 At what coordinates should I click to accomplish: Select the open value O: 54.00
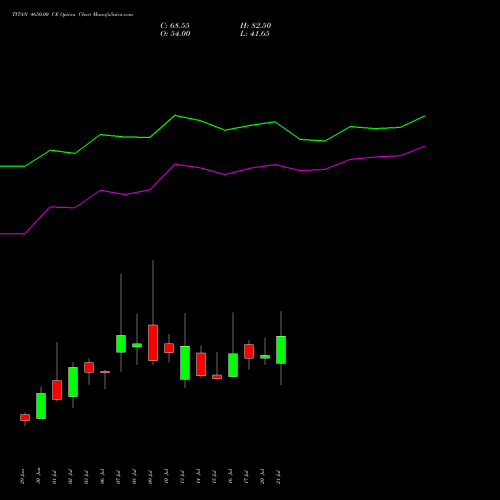coord(175,34)
